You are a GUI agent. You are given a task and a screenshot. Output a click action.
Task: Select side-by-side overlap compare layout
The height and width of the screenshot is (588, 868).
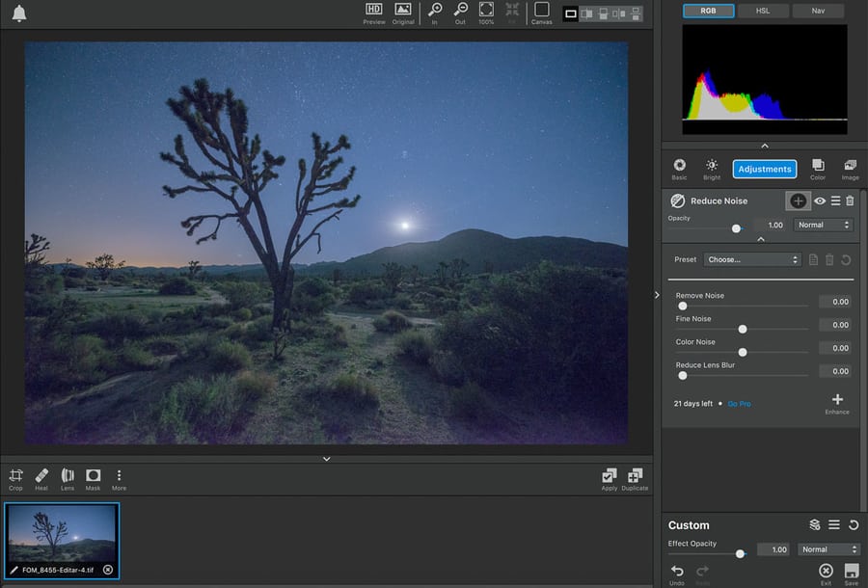[586, 13]
